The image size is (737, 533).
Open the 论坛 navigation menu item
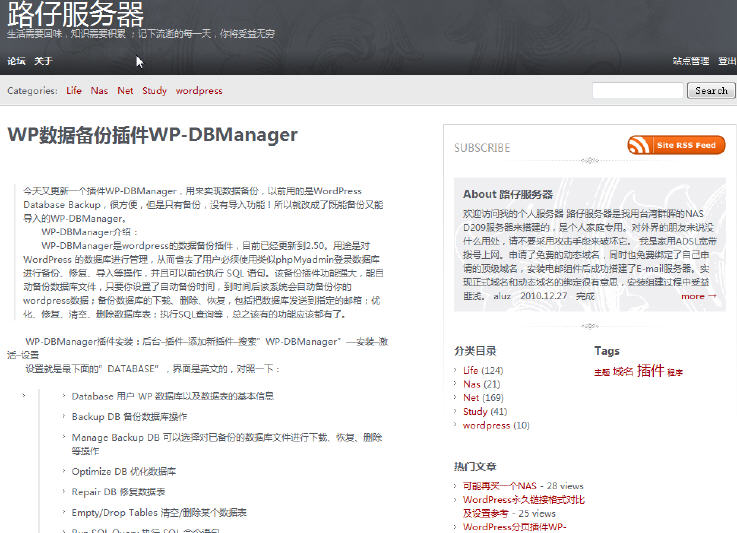pyautogui.click(x=16, y=61)
